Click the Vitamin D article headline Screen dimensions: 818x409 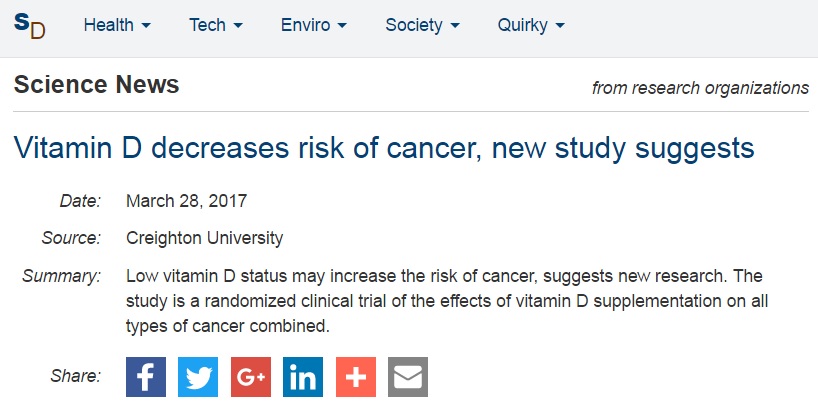point(384,150)
